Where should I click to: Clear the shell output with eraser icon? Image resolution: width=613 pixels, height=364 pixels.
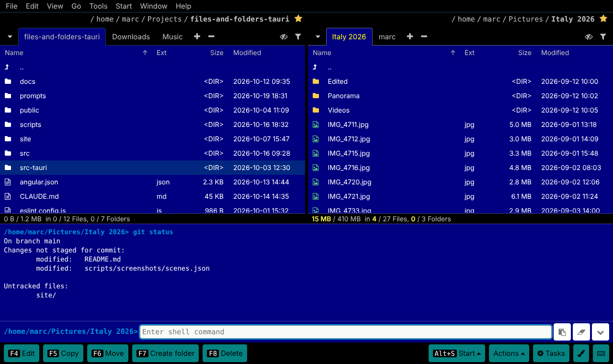[581, 332]
